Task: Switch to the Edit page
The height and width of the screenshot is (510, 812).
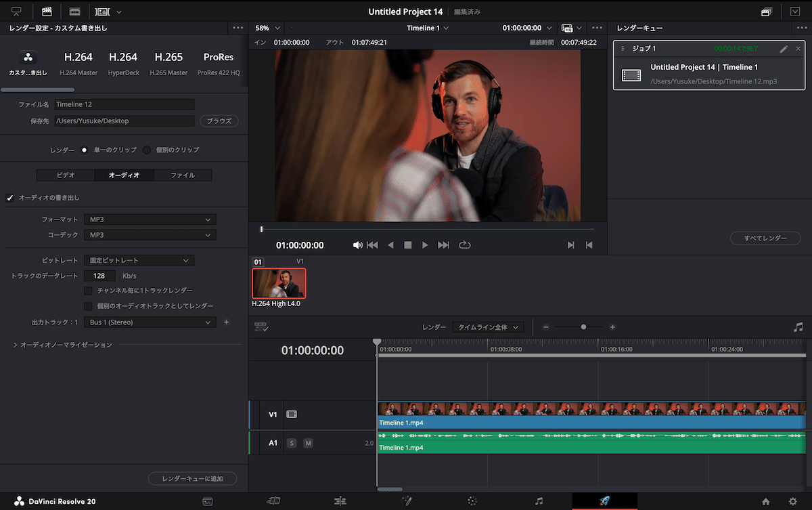Action: [340, 501]
